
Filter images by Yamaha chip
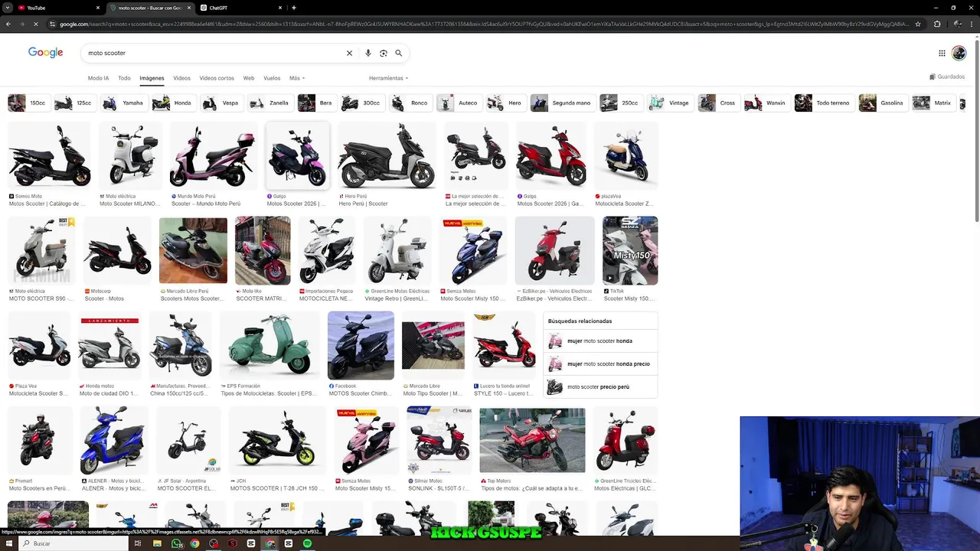tap(123, 103)
